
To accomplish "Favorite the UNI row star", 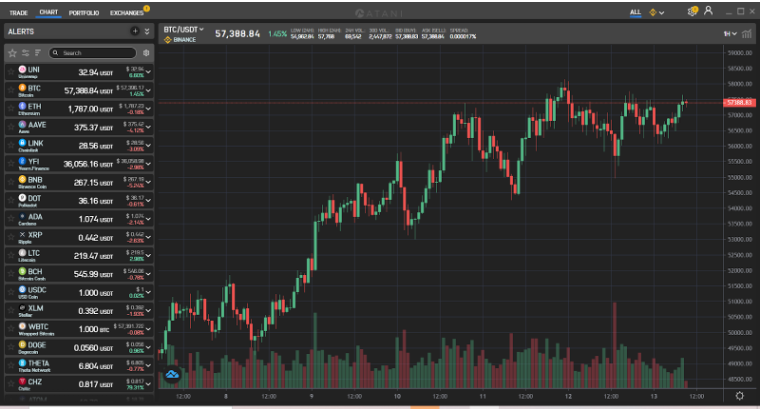I will click(x=11, y=72).
